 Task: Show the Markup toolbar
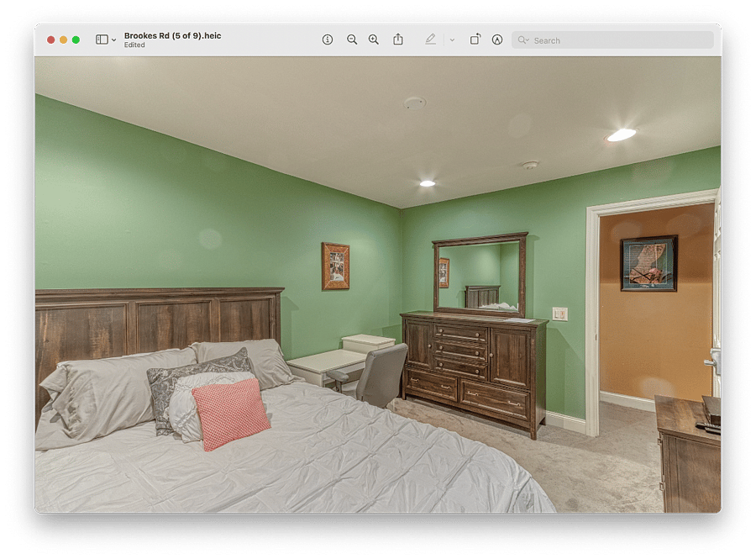click(497, 40)
